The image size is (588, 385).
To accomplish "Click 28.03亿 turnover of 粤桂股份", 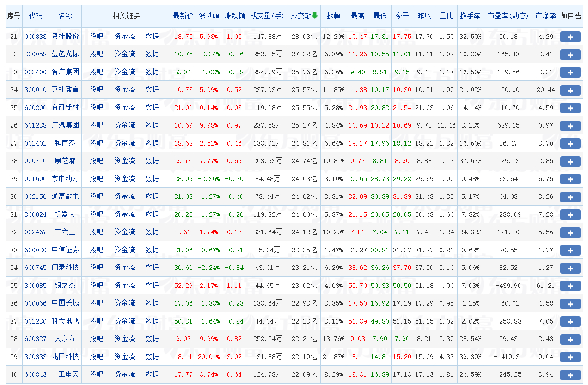I will (304, 37).
